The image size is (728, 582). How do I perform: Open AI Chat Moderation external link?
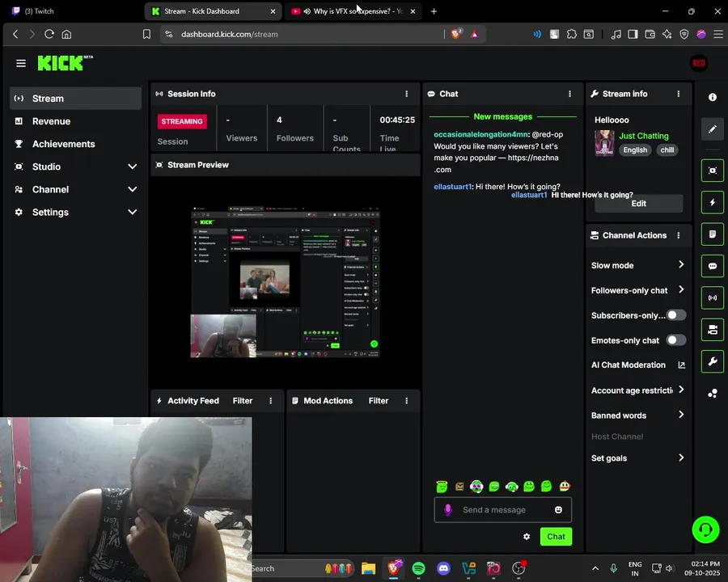[682, 365]
